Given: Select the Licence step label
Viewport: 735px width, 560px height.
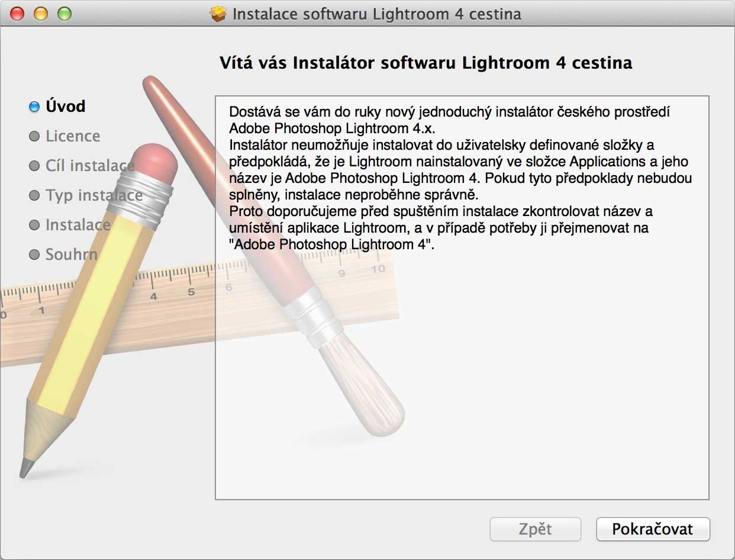Looking at the screenshot, I should (x=73, y=136).
